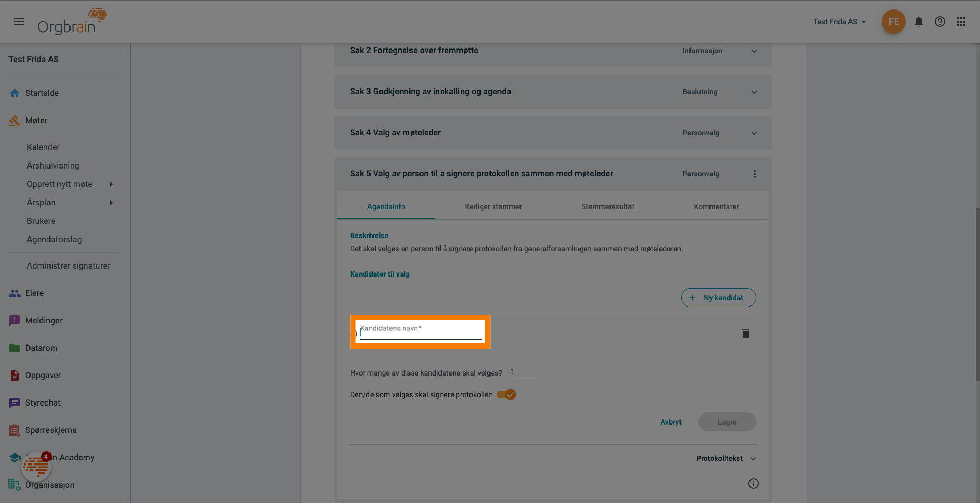980x503 pixels.
Task: Toggle signing of protocol switch
Action: [x=506, y=394]
